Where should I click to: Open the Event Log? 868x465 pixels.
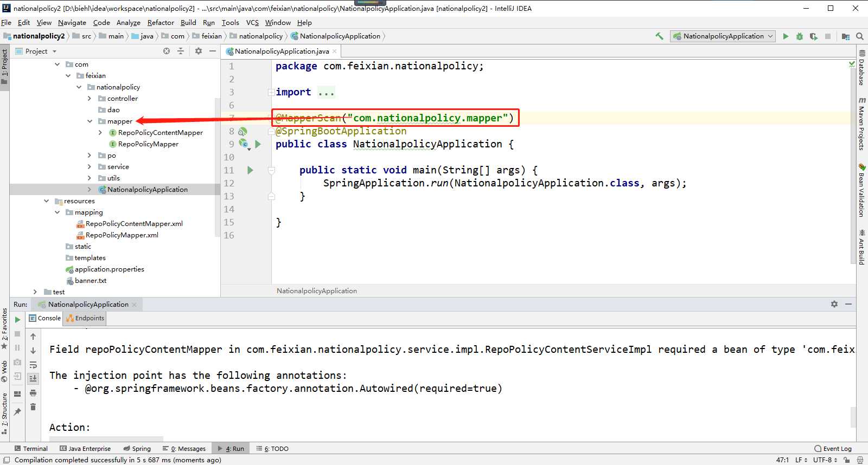tap(833, 448)
